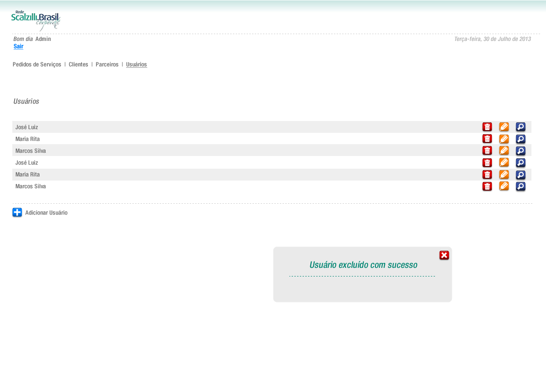The image size is (546, 392).
Task: Click the Rede Scalzilli Brasil logo
Action: 35,20
